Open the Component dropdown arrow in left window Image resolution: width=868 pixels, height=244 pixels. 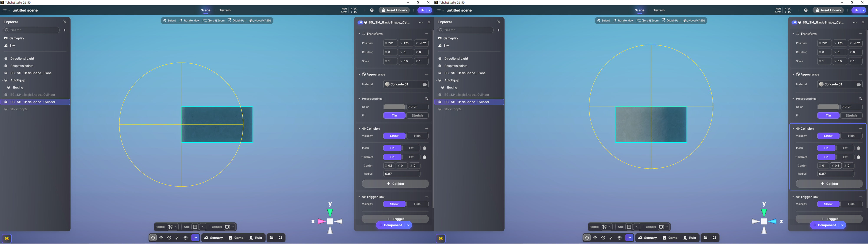(408, 225)
